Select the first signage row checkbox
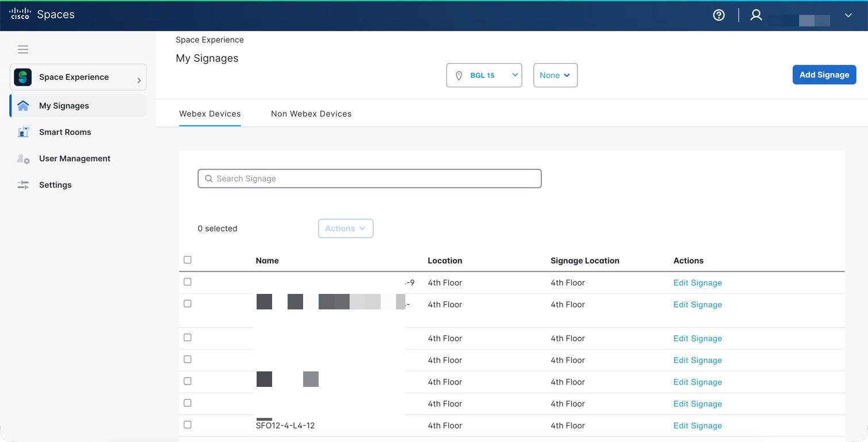The image size is (868, 442). pos(187,282)
